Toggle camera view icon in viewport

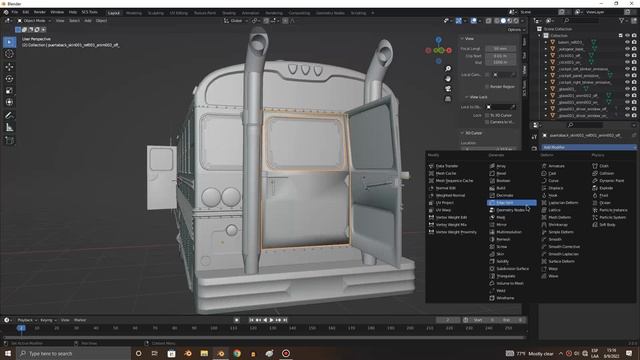point(448,89)
